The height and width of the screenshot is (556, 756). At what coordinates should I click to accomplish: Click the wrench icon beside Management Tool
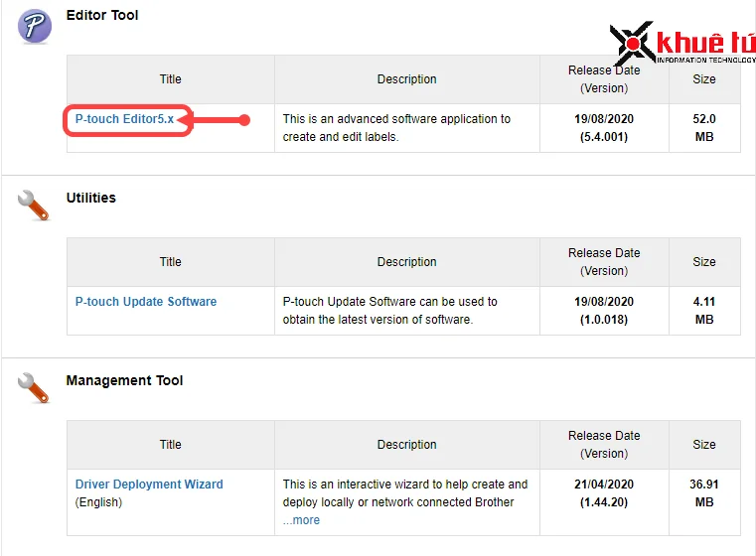coord(34,387)
